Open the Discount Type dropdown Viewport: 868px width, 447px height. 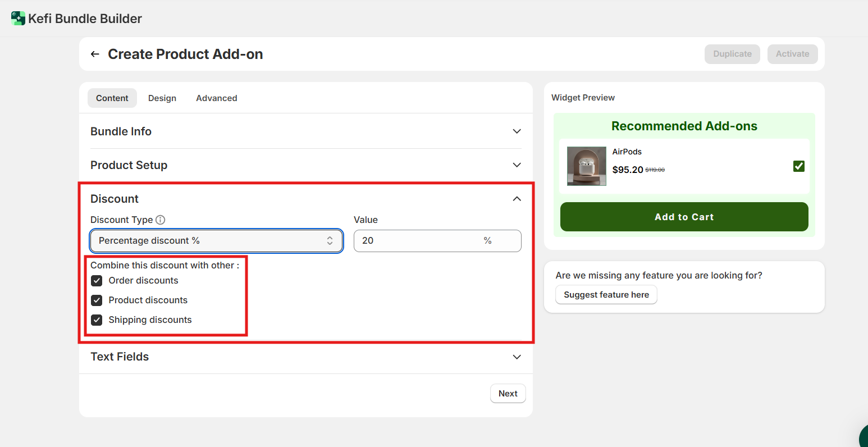pyautogui.click(x=216, y=241)
